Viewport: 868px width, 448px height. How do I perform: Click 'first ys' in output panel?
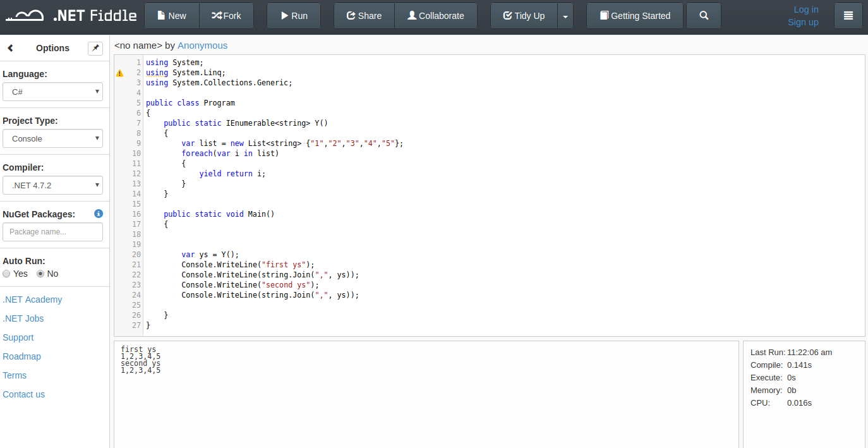(x=138, y=349)
